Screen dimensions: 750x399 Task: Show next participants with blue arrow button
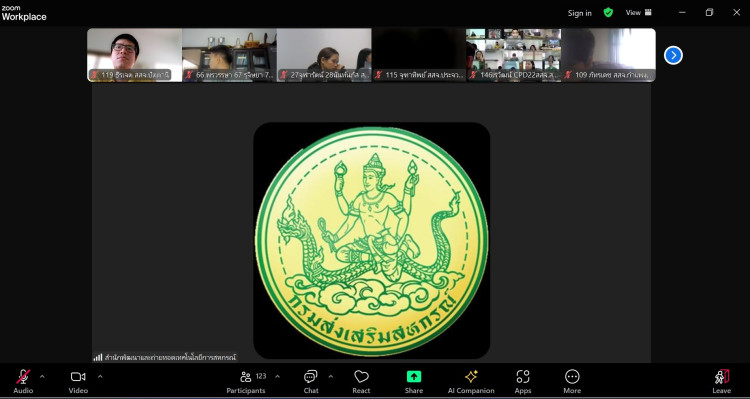pyautogui.click(x=673, y=55)
